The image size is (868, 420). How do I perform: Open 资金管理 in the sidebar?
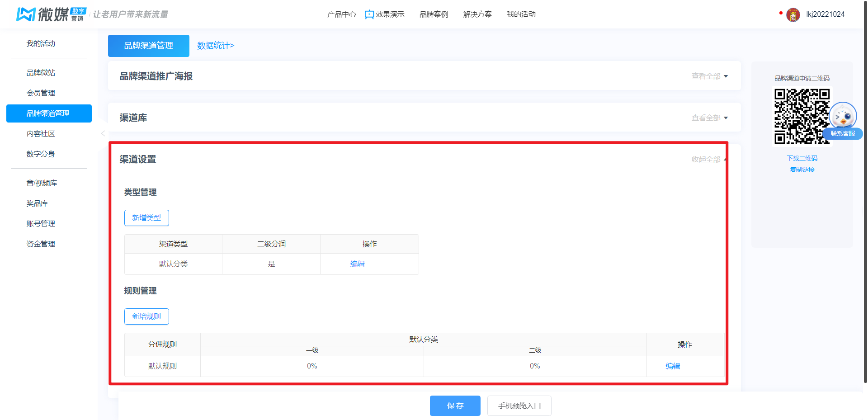point(41,244)
